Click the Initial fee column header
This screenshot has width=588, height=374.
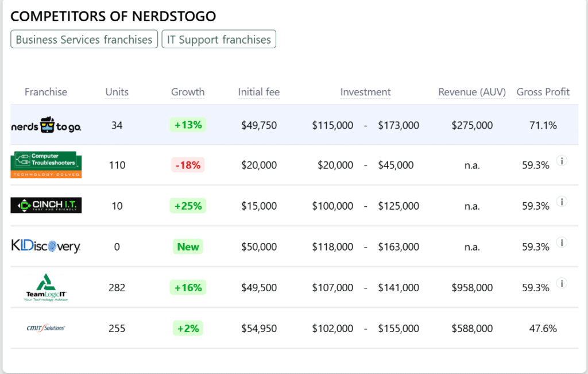click(x=259, y=92)
